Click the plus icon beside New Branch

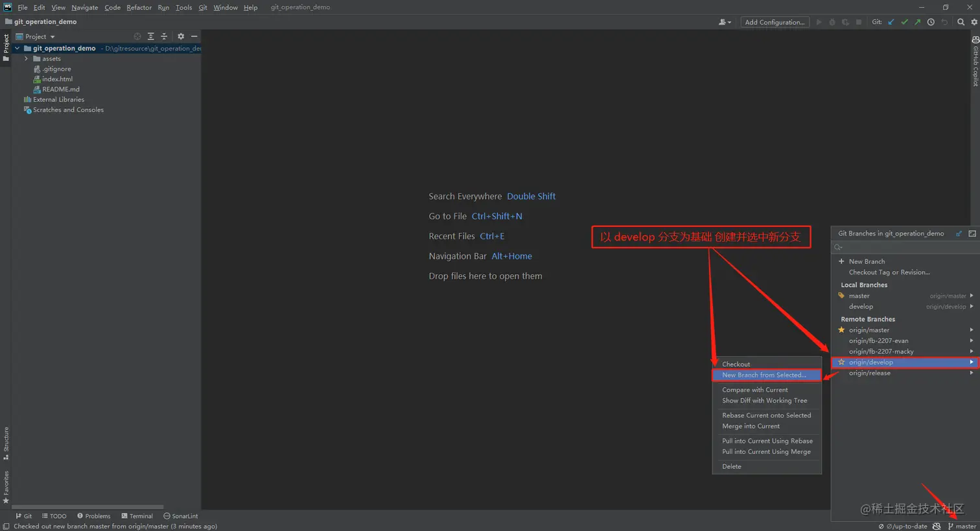(841, 261)
